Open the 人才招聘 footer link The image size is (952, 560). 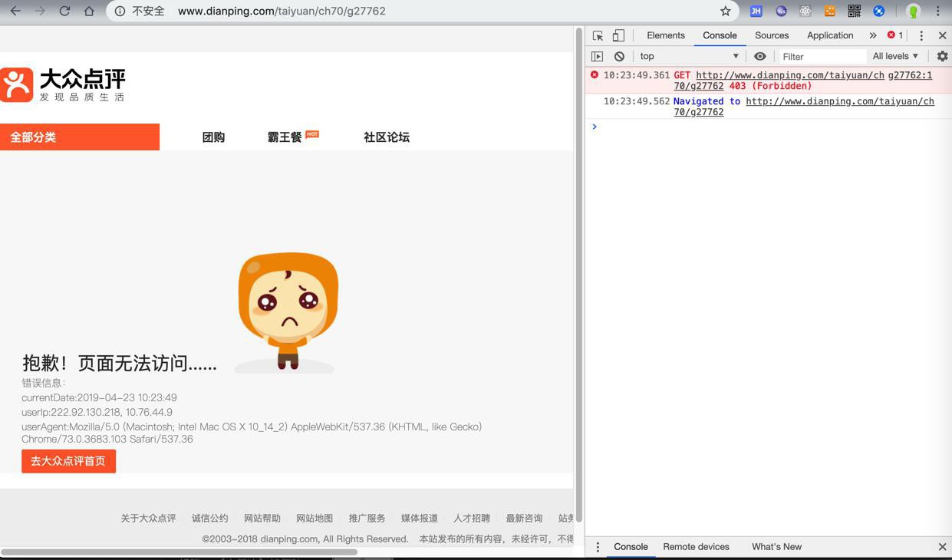coord(472,519)
